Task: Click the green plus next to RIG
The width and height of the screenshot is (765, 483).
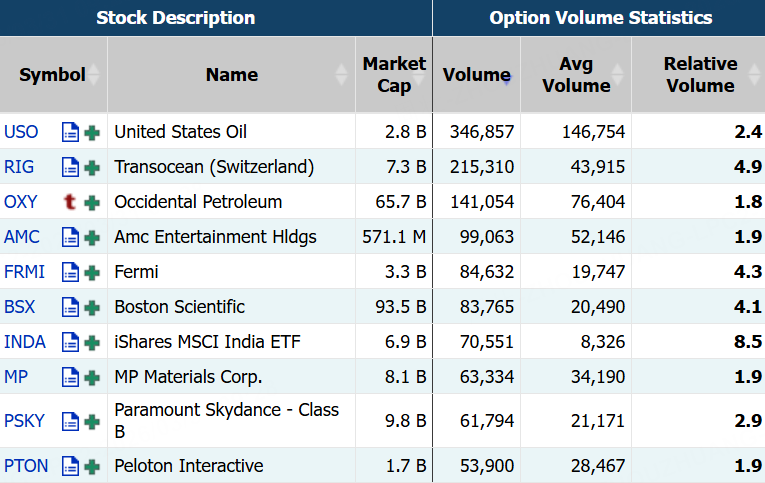Action: (x=92, y=167)
